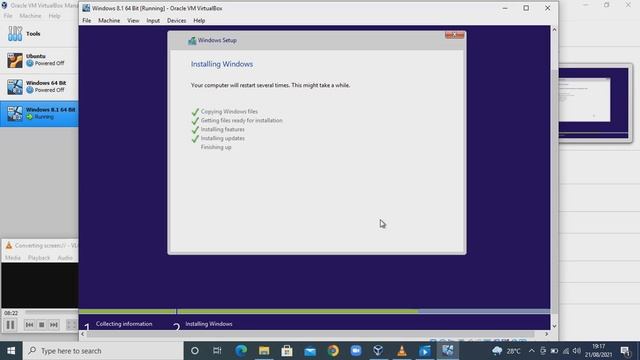Open Mail app from taskbar
The image size is (640, 360).
coord(310,351)
